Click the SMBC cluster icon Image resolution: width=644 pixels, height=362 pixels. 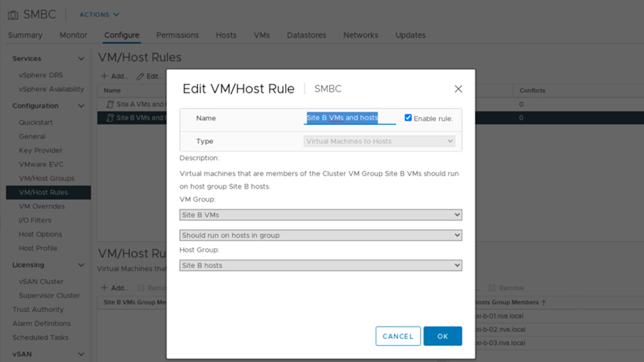click(13, 15)
